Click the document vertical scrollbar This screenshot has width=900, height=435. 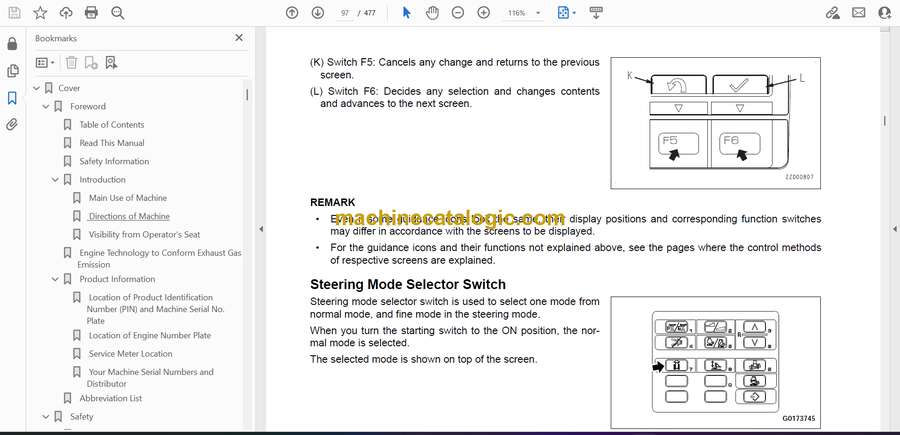coord(885,120)
